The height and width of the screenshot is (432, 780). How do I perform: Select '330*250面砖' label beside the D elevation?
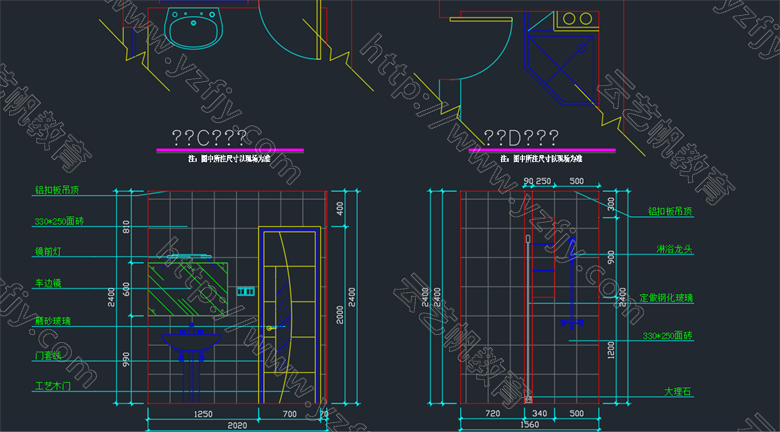click(668, 336)
